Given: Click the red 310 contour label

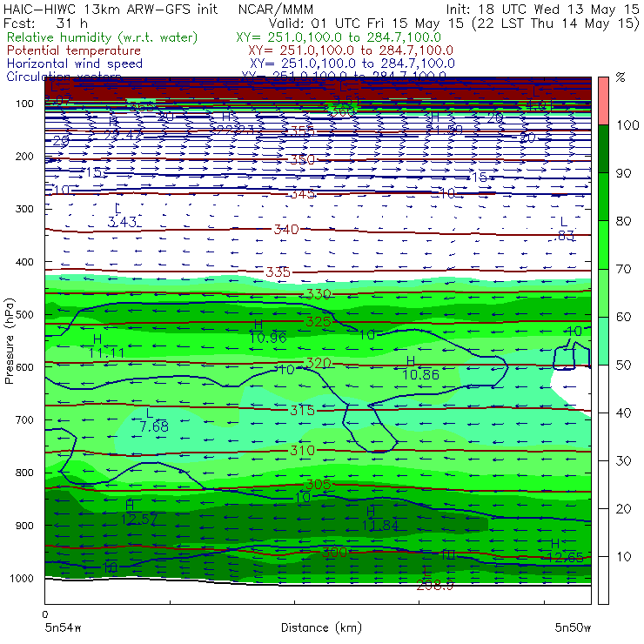Looking at the screenshot, I should point(303,451).
